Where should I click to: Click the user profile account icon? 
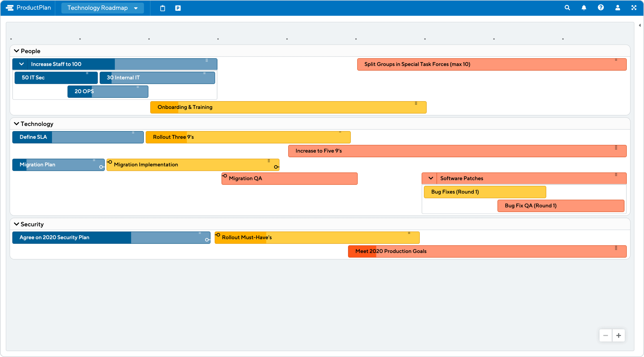point(617,8)
